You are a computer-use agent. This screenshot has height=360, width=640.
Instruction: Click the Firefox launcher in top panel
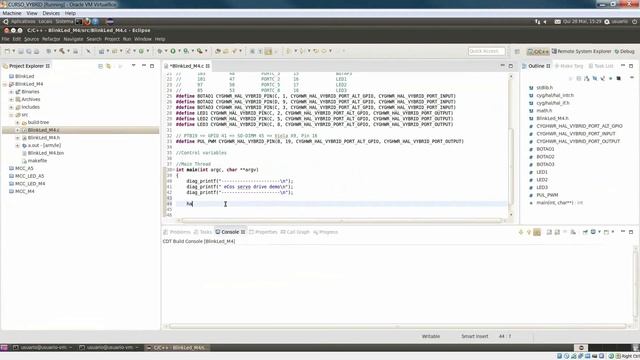pos(87,21)
